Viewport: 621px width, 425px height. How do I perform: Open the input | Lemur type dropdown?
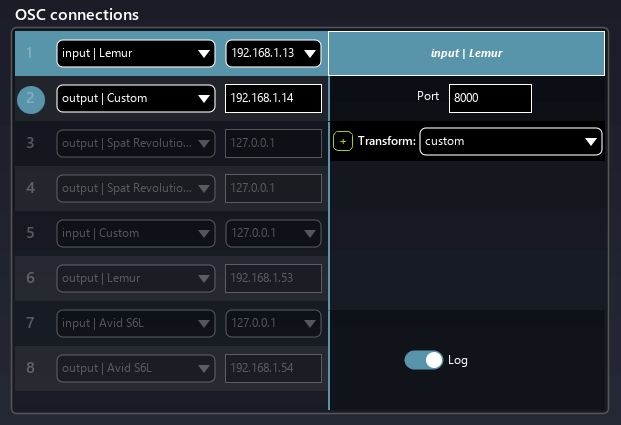point(136,54)
